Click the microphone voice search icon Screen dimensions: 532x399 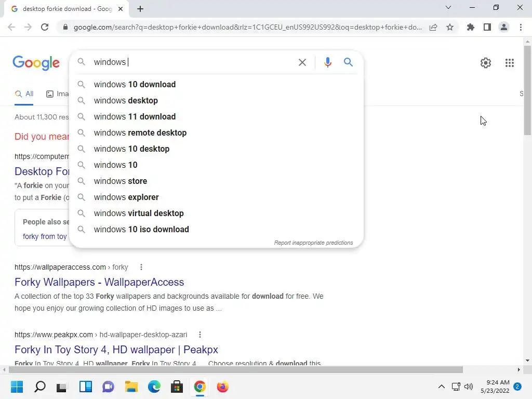click(327, 62)
